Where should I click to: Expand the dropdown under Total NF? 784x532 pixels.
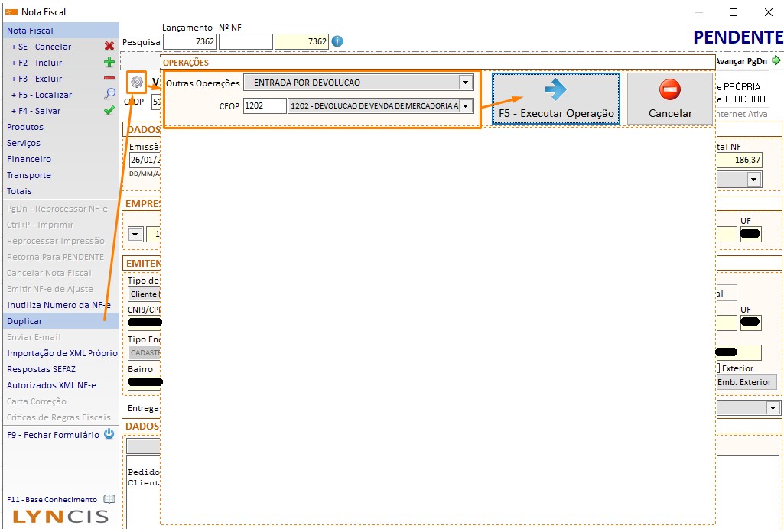[x=753, y=179]
